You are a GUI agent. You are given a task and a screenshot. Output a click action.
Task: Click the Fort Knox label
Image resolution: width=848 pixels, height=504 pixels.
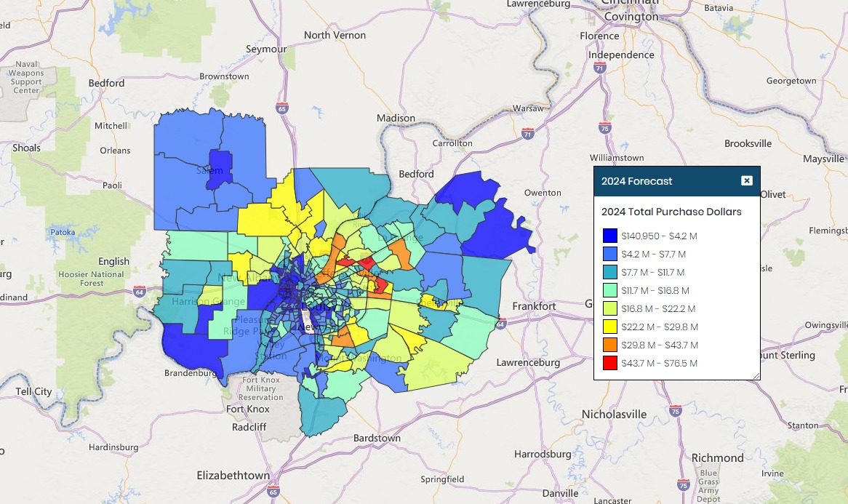click(248, 409)
